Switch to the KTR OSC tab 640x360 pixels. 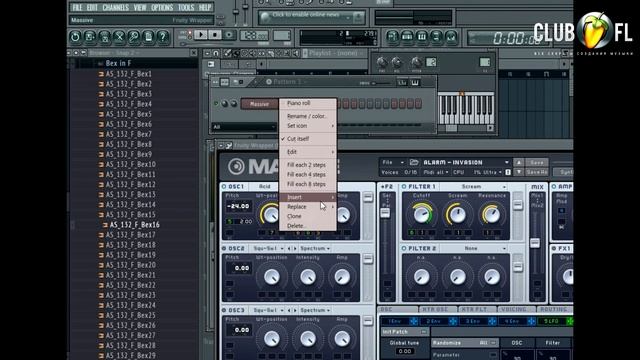tap(438, 309)
